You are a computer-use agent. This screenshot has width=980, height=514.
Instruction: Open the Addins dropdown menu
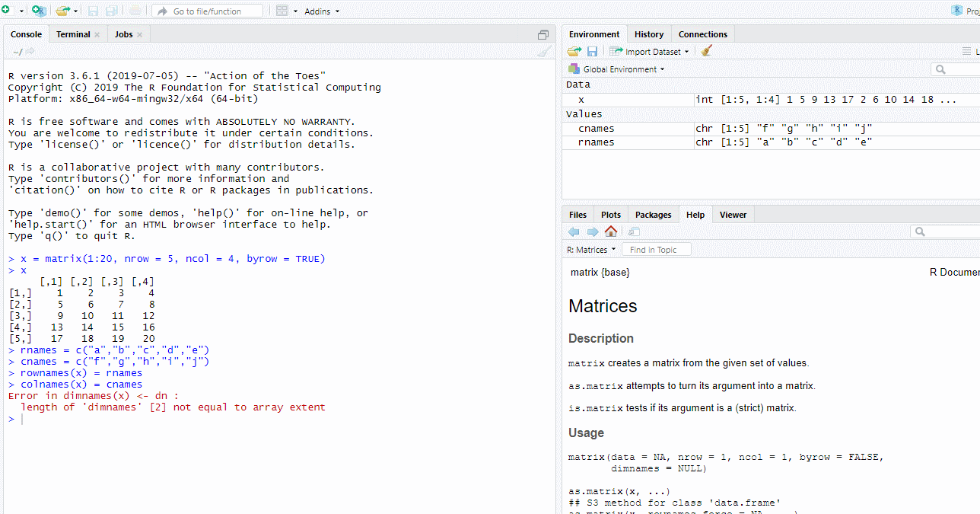(322, 11)
